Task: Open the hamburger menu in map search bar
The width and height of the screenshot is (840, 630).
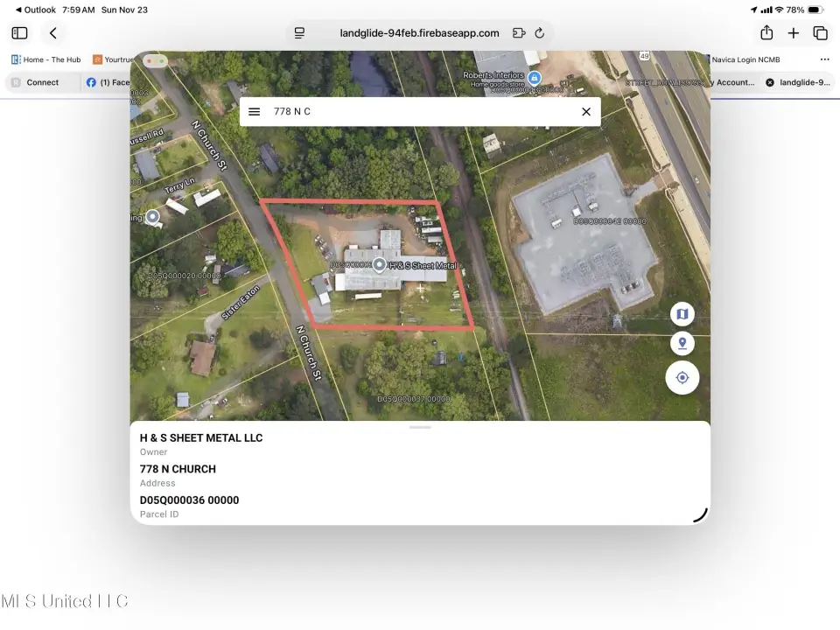Action: coord(254,111)
